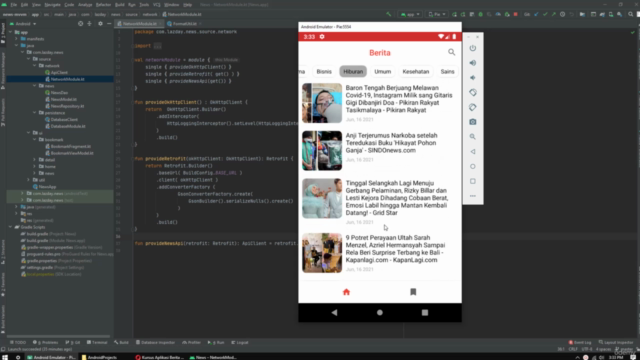This screenshot has width=640, height=360.
Task: Open the app run configuration dropdown
Action: (410, 14)
